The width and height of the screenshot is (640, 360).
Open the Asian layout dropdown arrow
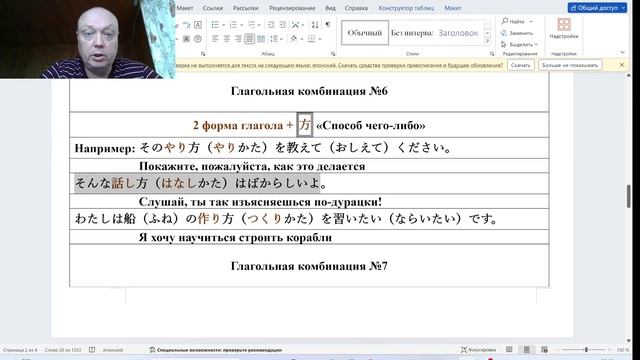coord(303,25)
